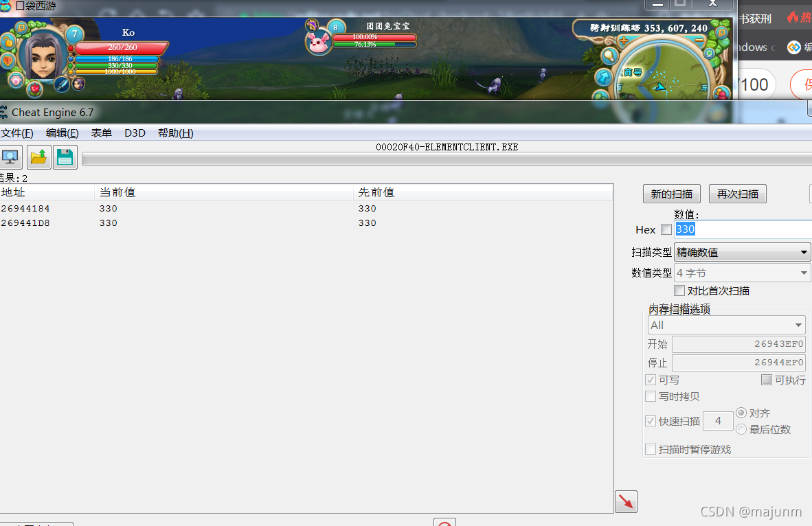
Task: Open the 扫描类型 精确数值 dropdown
Action: 743,252
